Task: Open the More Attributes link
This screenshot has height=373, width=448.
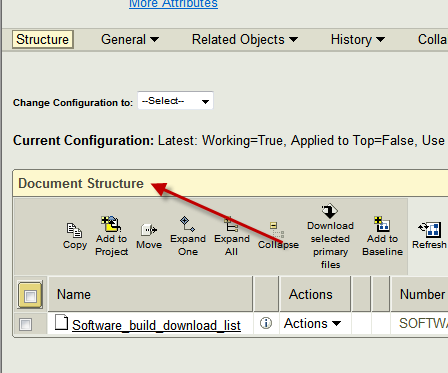Action: click(173, 4)
